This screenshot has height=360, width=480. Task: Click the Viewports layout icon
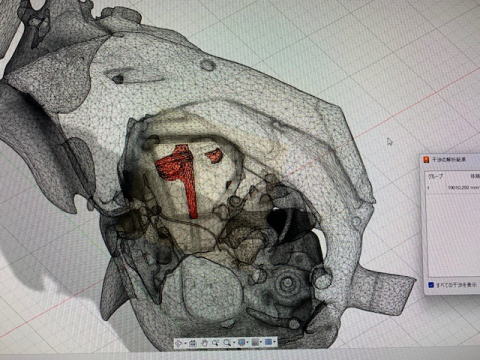point(268,342)
